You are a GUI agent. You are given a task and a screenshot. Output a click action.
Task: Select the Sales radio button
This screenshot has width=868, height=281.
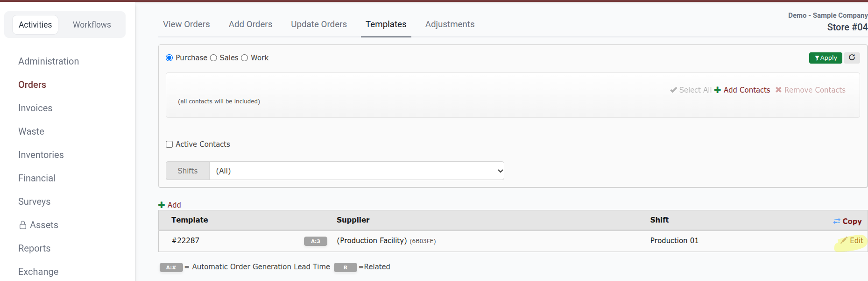coord(213,58)
